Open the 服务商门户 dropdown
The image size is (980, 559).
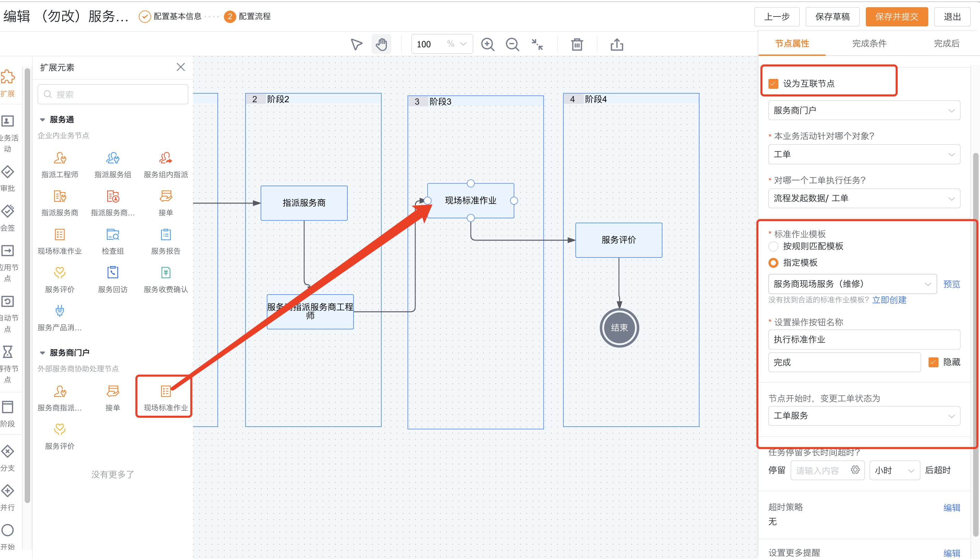pos(864,110)
